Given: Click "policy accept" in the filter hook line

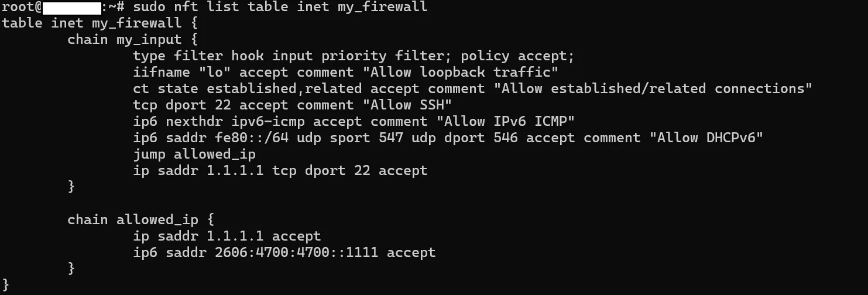Looking at the screenshot, I should (517, 56).
